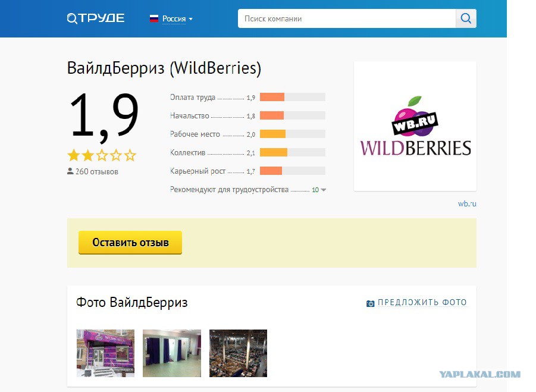Click the 260 отзывов review count
536x392 pixels.
coord(97,171)
